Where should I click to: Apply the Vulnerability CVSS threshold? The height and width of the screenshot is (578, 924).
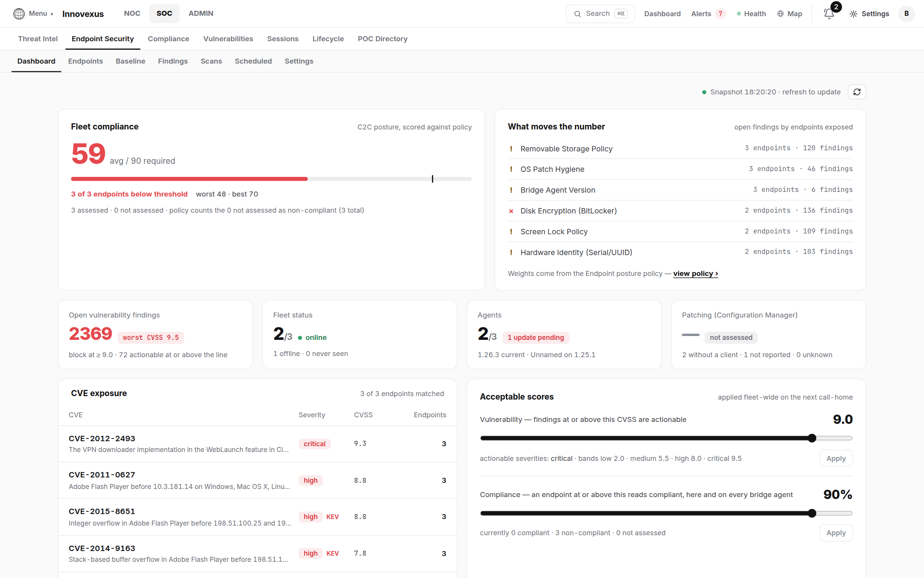(836, 459)
